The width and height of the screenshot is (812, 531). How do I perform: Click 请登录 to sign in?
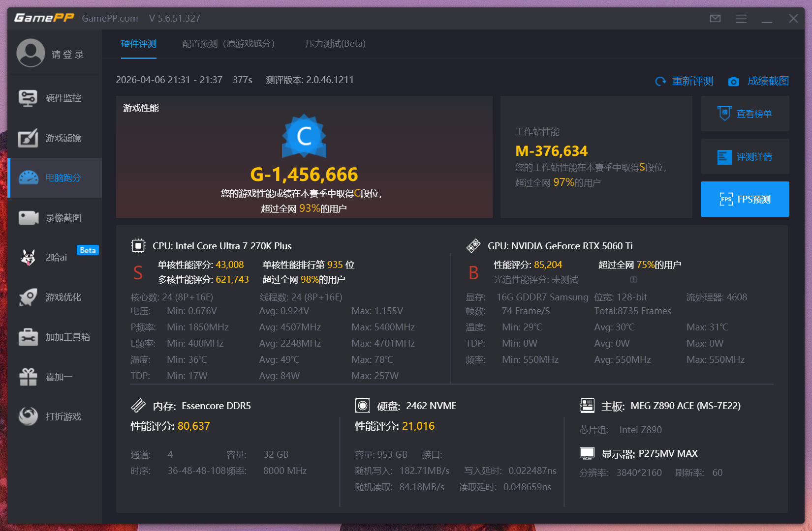(68, 55)
